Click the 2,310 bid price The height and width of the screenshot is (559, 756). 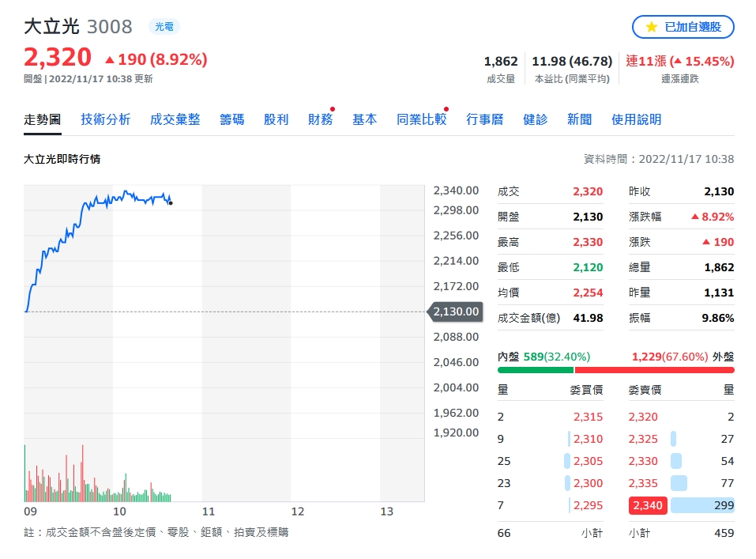(588, 439)
